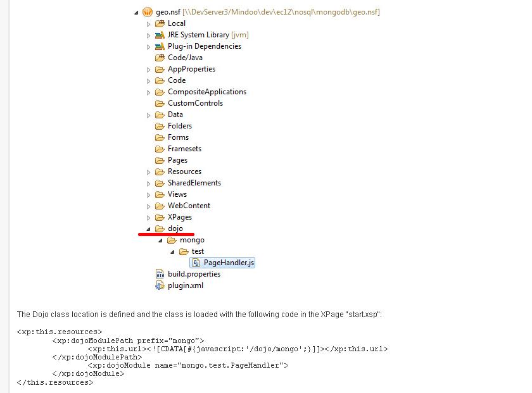Click the geo.nsf database icon

click(x=148, y=12)
